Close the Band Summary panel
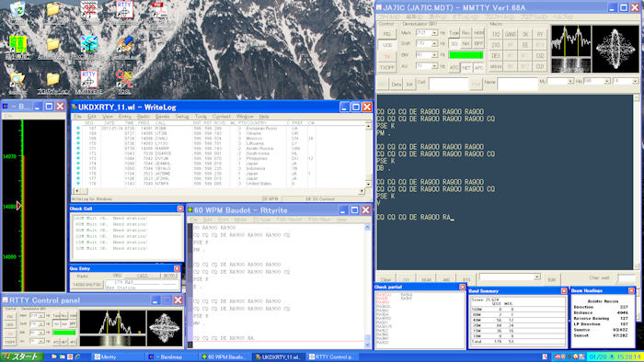 (564, 290)
